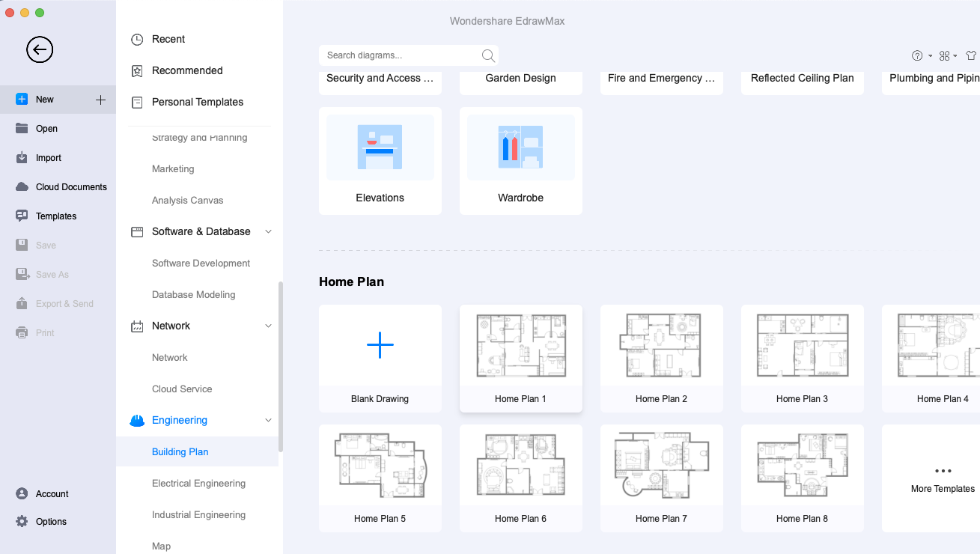Collapse the Network section chevron
The width and height of the screenshot is (980, 554).
click(x=268, y=326)
